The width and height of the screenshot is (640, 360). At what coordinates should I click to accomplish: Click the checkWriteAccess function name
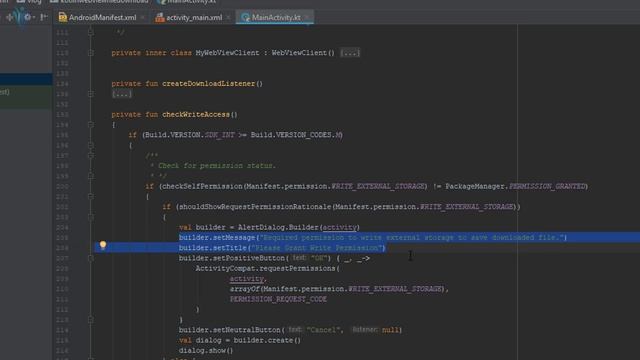(x=196, y=114)
